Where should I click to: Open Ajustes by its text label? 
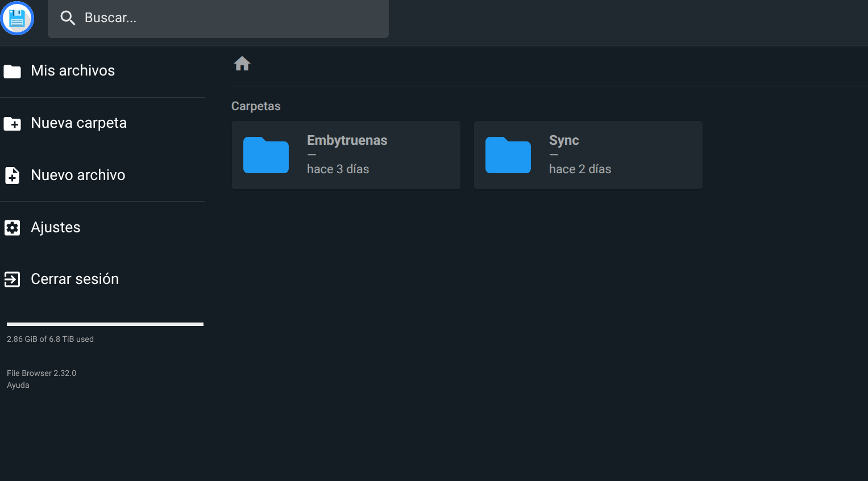click(x=56, y=228)
